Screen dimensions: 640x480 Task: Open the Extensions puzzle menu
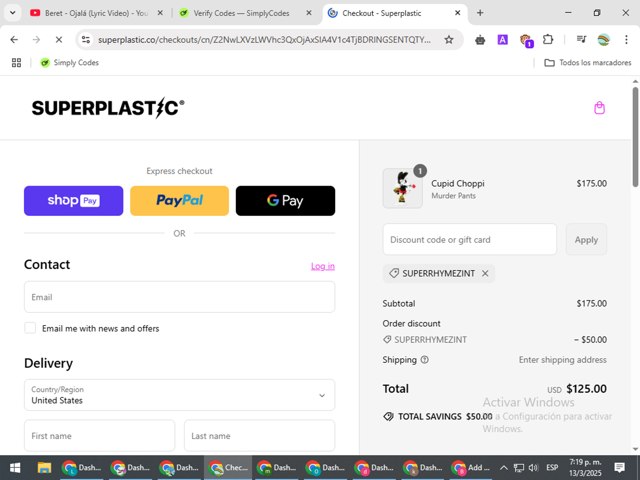point(548,40)
